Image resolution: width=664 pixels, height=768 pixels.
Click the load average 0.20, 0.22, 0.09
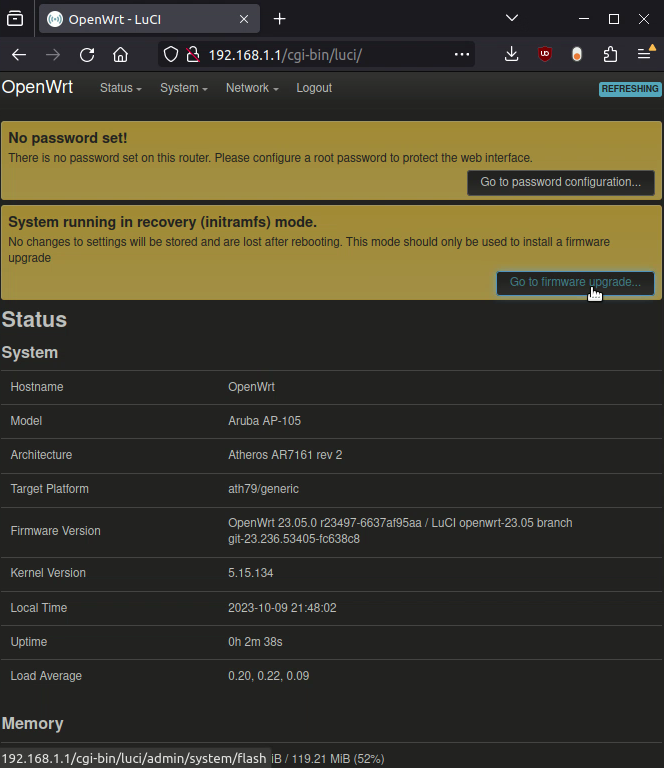(x=268, y=676)
